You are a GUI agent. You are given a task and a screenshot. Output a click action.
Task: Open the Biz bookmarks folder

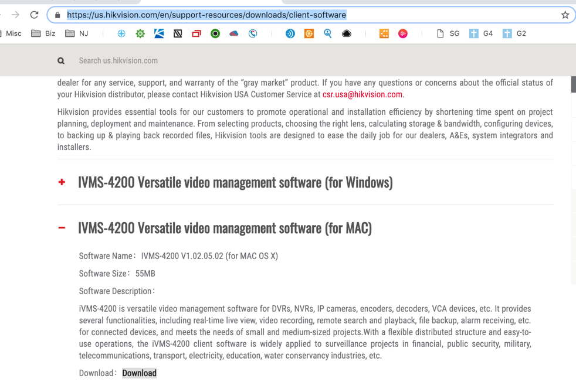(x=43, y=33)
